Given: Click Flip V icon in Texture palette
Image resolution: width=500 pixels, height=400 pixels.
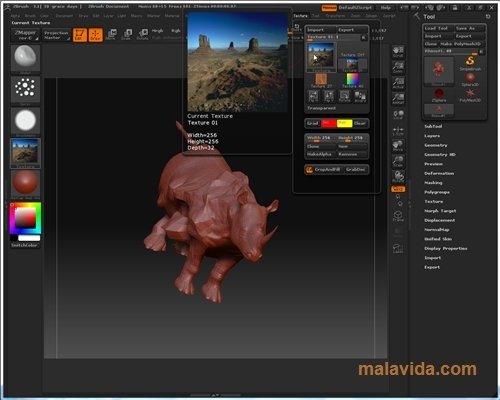Looking at the screenshot, I should [x=329, y=96].
